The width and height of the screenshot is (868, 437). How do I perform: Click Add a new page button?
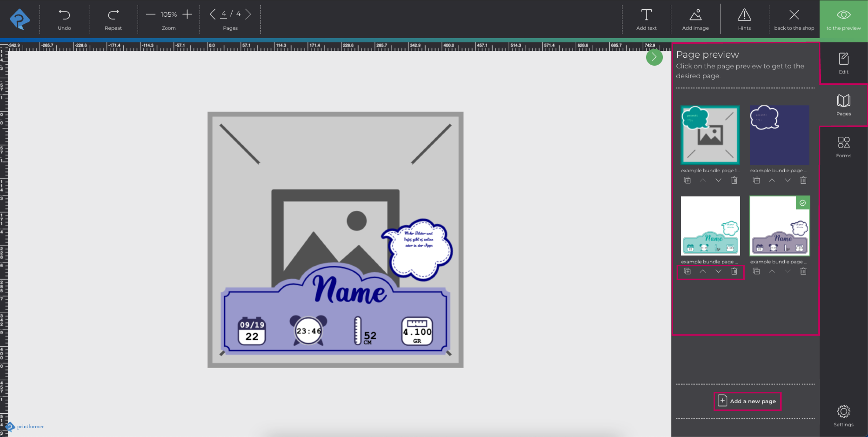pos(747,401)
